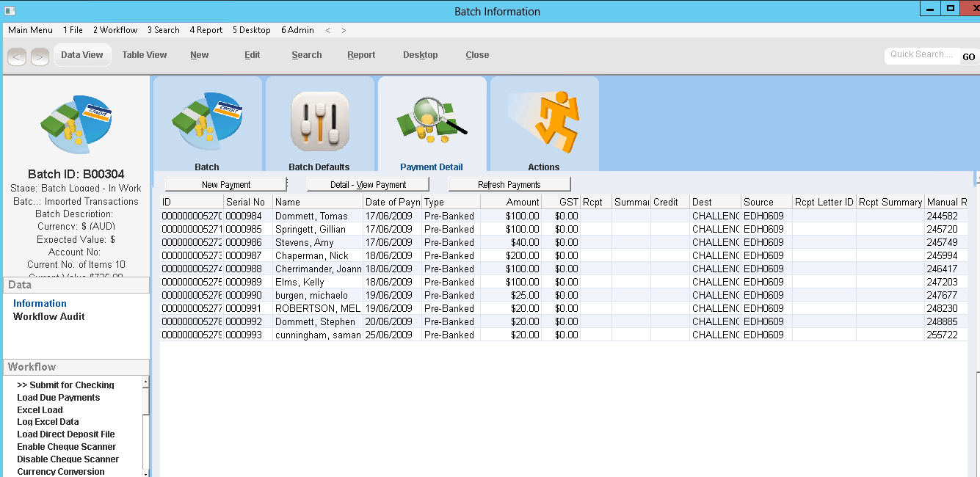Select Workflow Audit in Data panel
Image resolution: width=980 pixels, height=477 pixels.
[x=49, y=316]
